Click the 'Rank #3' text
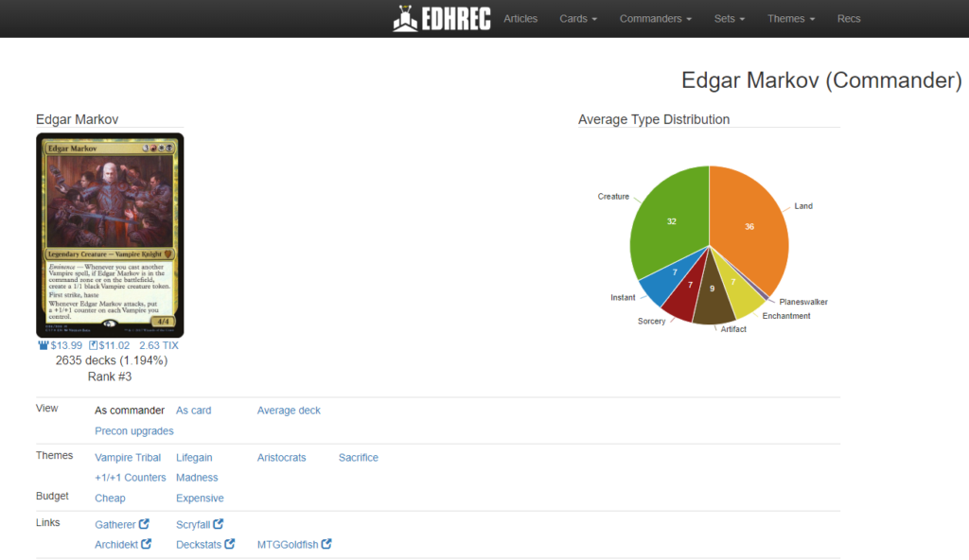This screenshot has height=560, width=969. 110,376
